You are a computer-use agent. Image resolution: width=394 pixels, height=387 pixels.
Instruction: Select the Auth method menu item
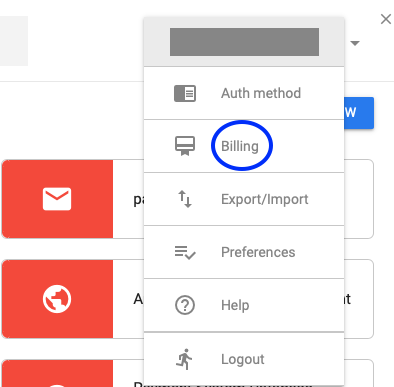point(244,93)
